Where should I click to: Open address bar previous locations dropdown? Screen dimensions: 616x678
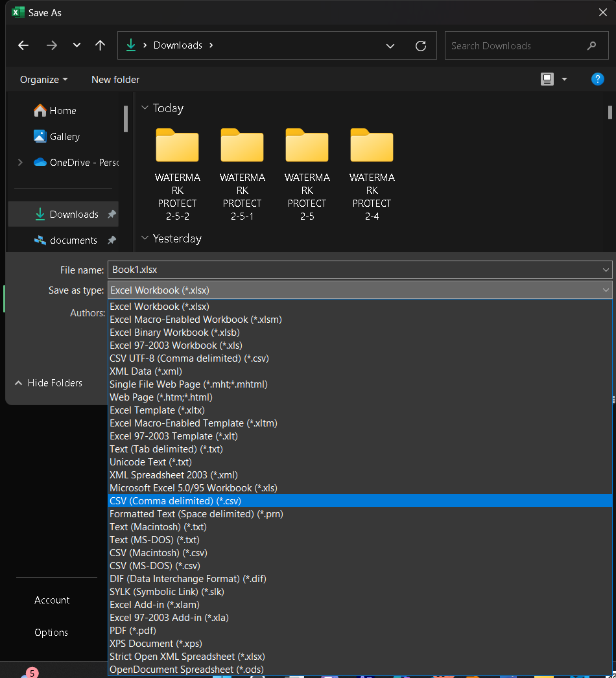(x=390, y=46)
